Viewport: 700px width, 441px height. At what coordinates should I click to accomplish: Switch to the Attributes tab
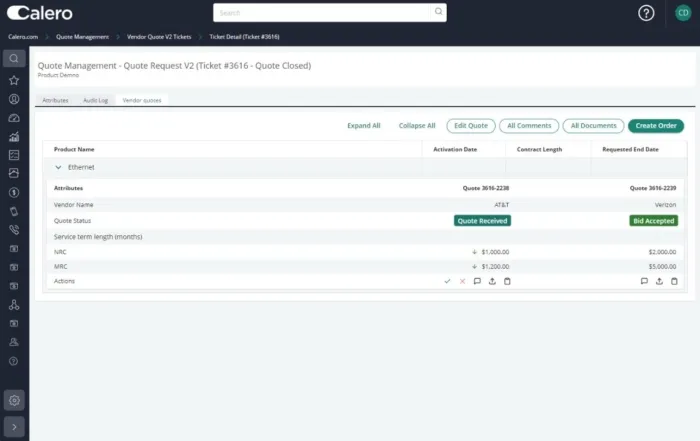[55, 100]
